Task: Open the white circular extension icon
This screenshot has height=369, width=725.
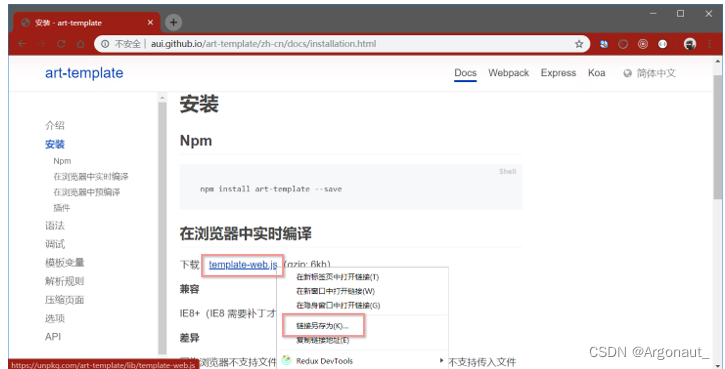Action: pos(663,44)
